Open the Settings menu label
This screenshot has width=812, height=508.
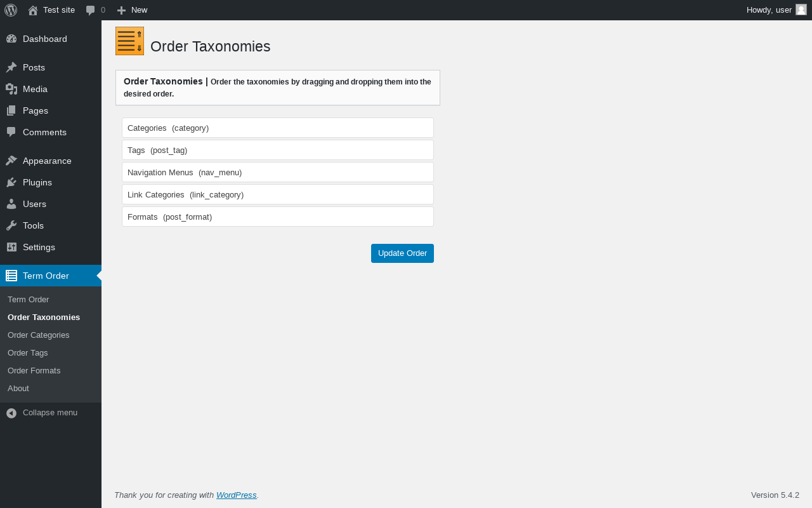tap(39, 247)
